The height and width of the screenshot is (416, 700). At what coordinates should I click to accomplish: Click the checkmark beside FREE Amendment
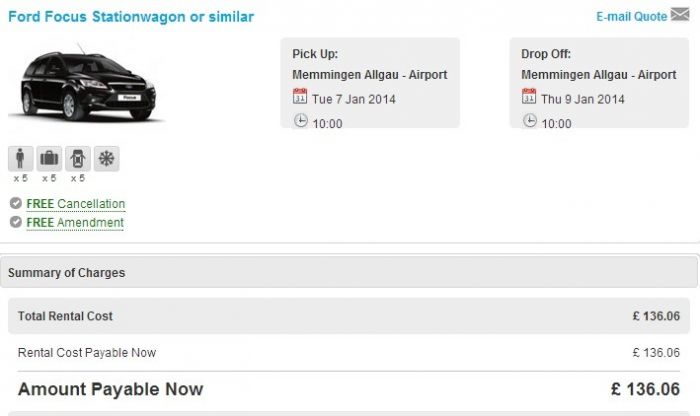[x=16, y=222]
